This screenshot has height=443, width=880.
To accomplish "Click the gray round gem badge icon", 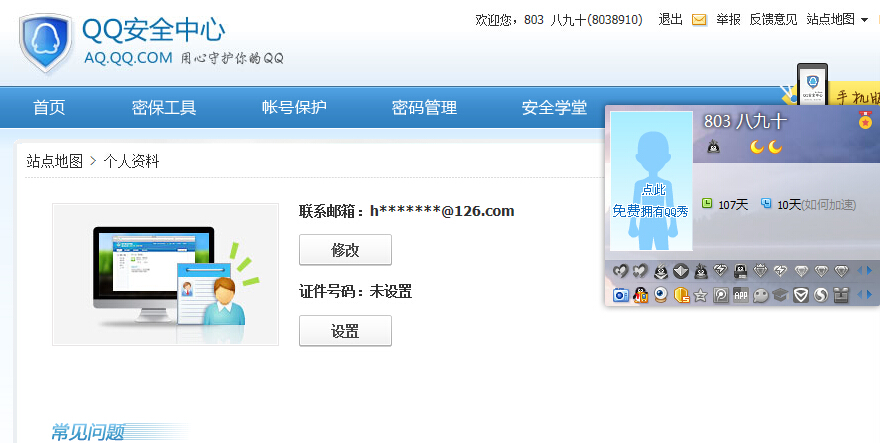I will pyautogui.click(x=681, y=271).
